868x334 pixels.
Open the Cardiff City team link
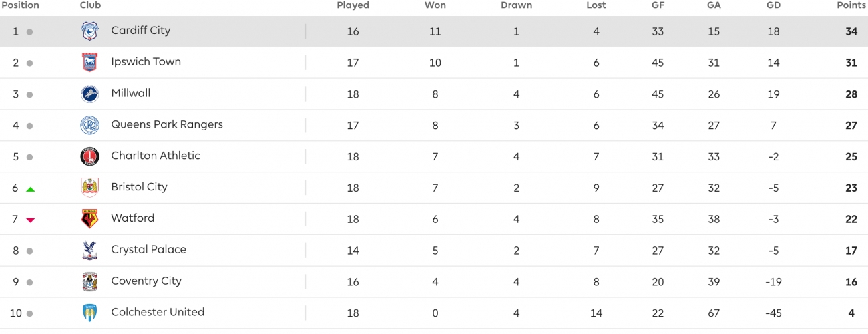(140, 31)
